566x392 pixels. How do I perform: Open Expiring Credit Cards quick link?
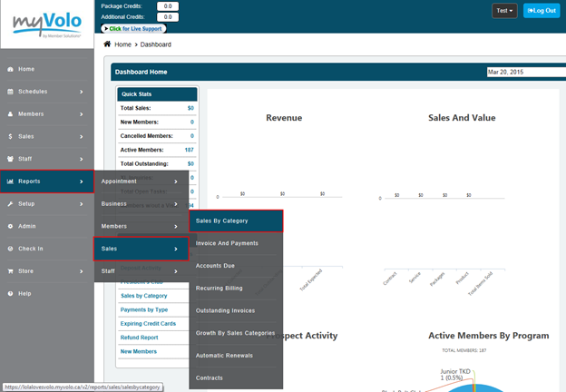(x=148, y=323)
